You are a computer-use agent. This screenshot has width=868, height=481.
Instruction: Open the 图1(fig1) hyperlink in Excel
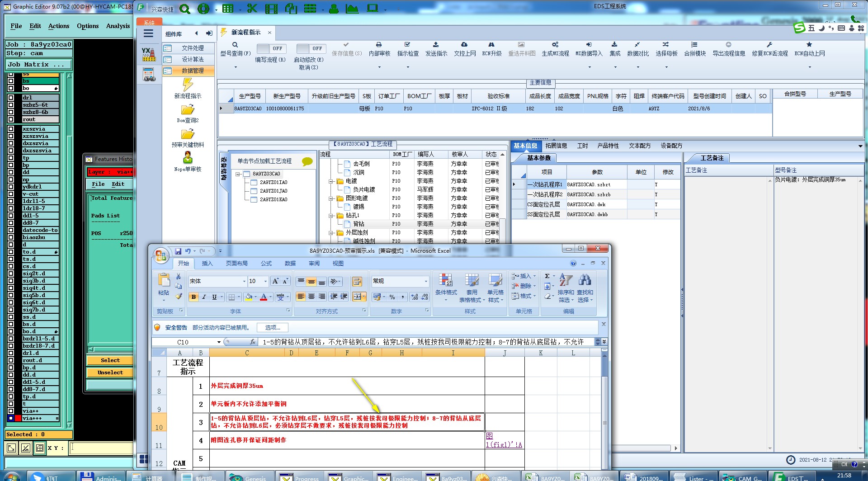[x=504, y=440]
